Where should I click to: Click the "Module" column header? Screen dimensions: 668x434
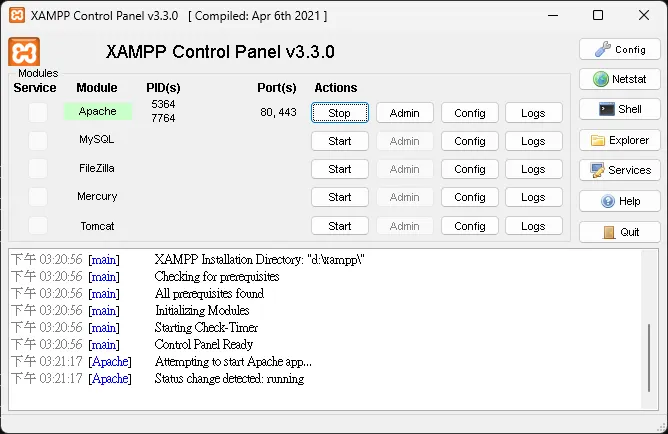[97, 88]
